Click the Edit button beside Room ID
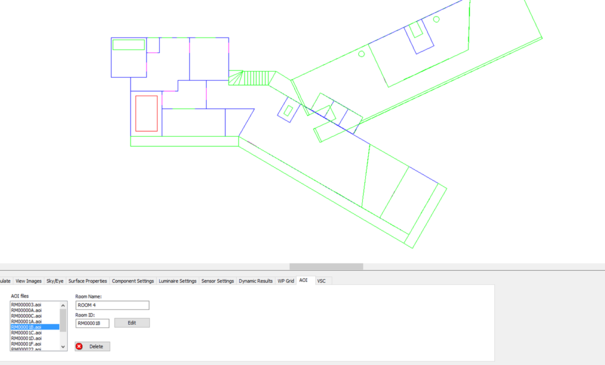This screenshot has height=365, width=605. (132, 323)
